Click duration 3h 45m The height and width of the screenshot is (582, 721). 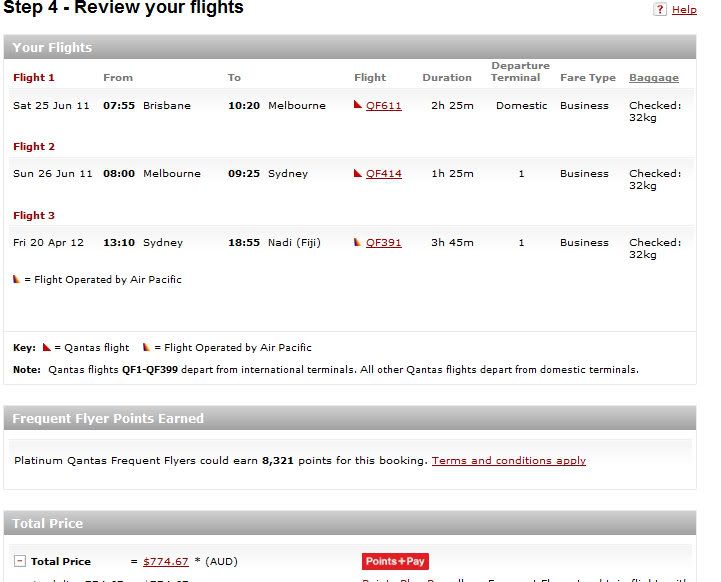452,243
